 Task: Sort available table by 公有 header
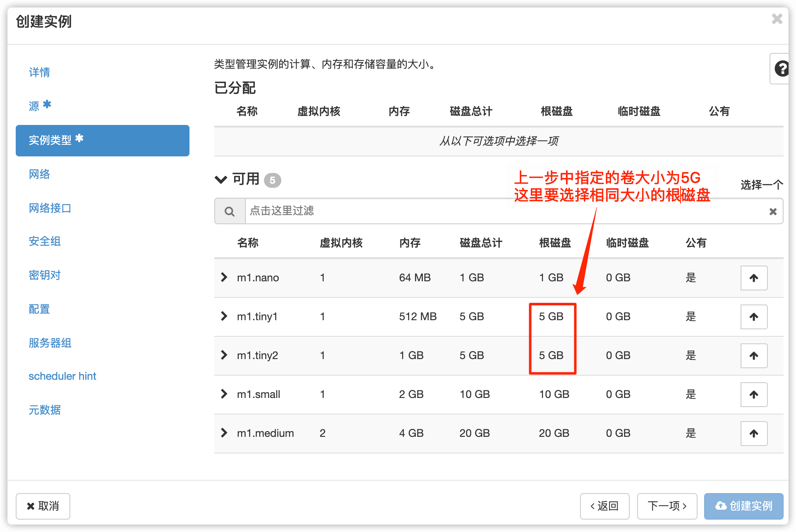(696, 243)
